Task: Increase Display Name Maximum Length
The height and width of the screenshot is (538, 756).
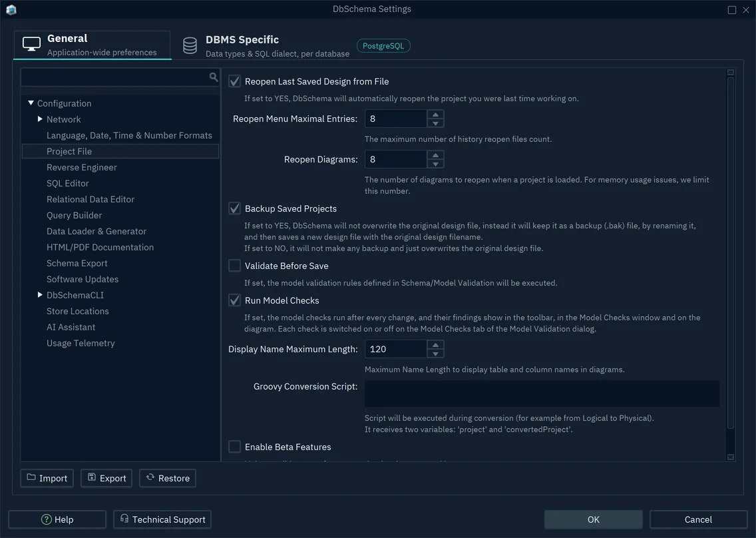Action: click(x=435, y=344)
